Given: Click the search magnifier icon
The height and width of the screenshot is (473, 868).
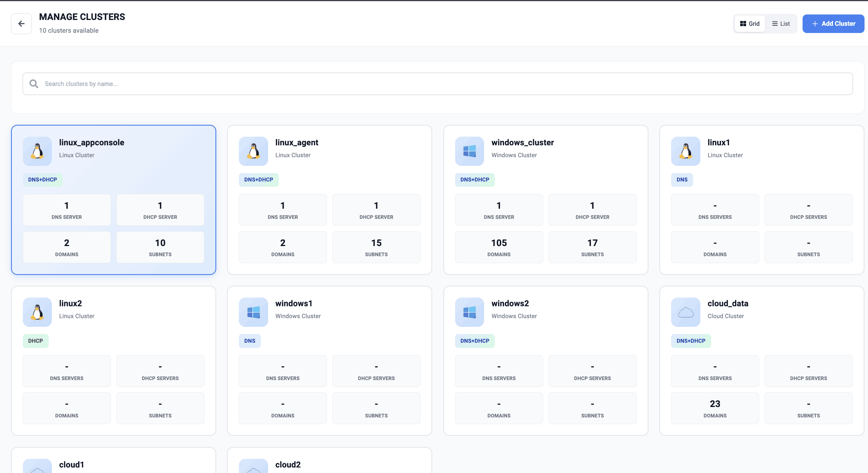Looking at the screenshot, I should [x=33, y=83].
